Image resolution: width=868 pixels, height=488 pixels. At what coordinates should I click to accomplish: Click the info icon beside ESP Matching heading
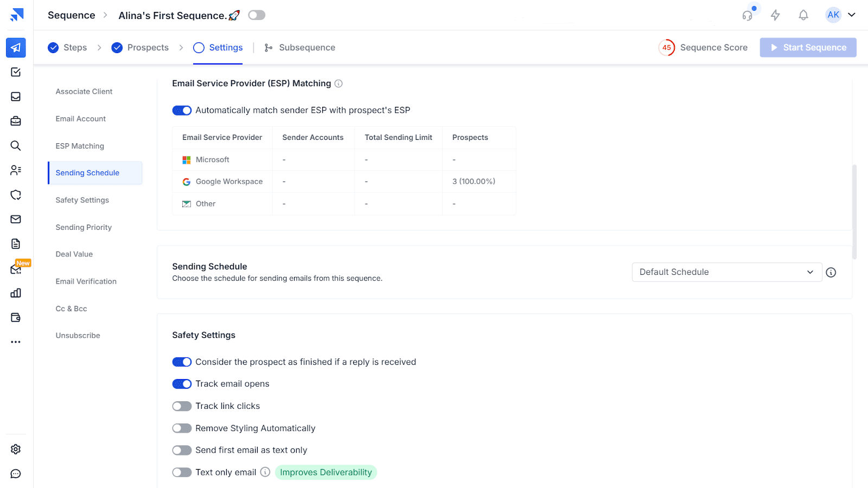[339, 84]
